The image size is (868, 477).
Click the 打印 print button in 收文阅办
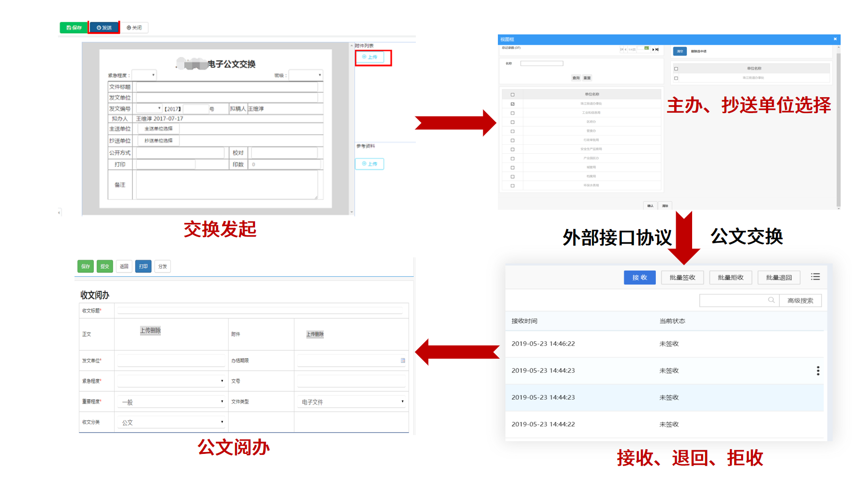click(143, 266)
